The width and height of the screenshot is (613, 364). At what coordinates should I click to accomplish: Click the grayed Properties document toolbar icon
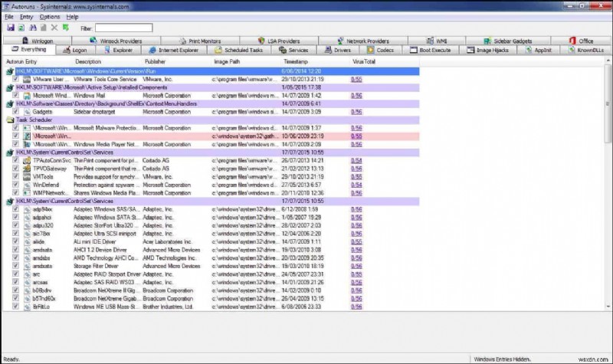tap(44, 28)
